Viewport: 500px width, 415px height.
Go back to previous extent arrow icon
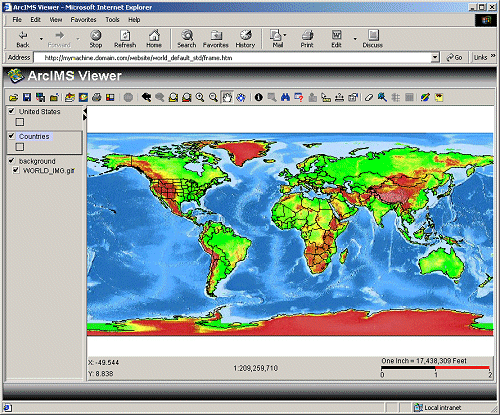pyautogui.click(x=146, y=98)
